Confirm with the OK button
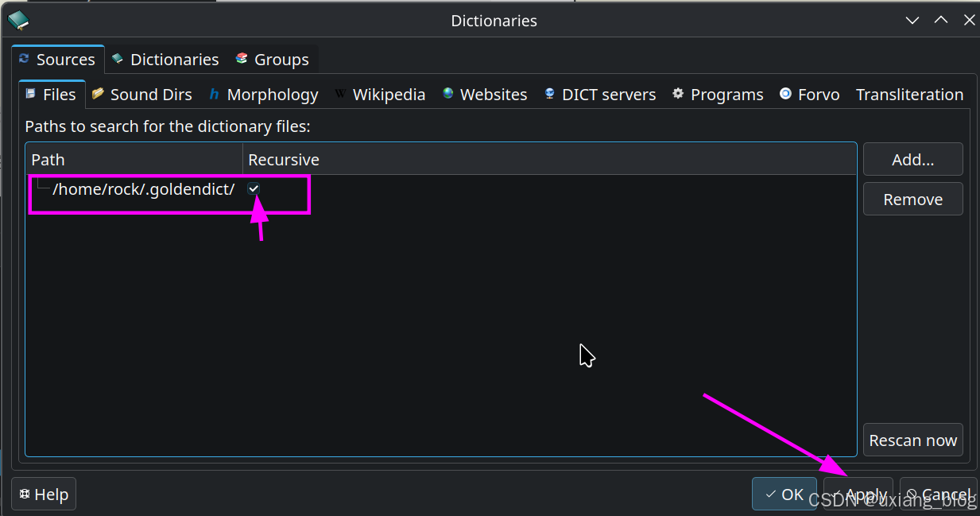 (784, 495)
